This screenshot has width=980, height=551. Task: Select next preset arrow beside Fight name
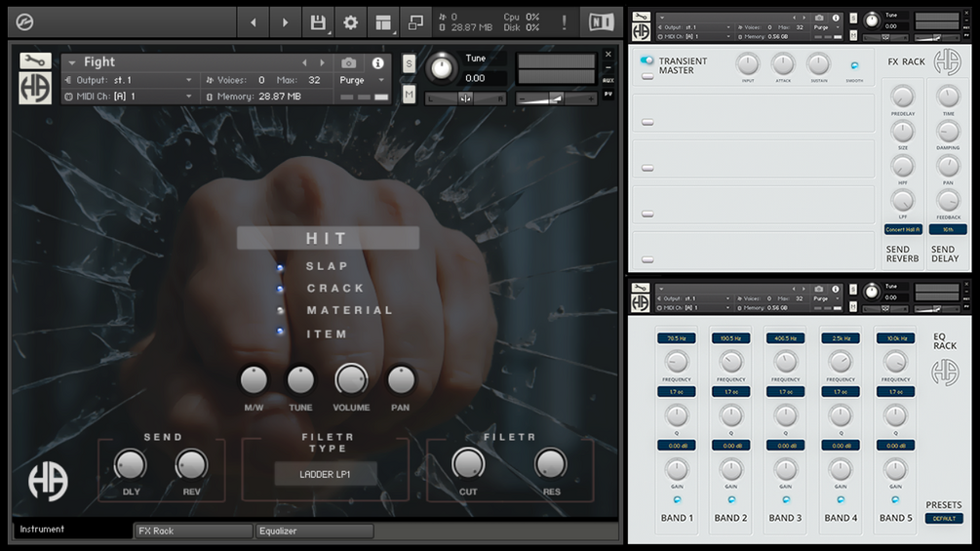coord(323,63)
